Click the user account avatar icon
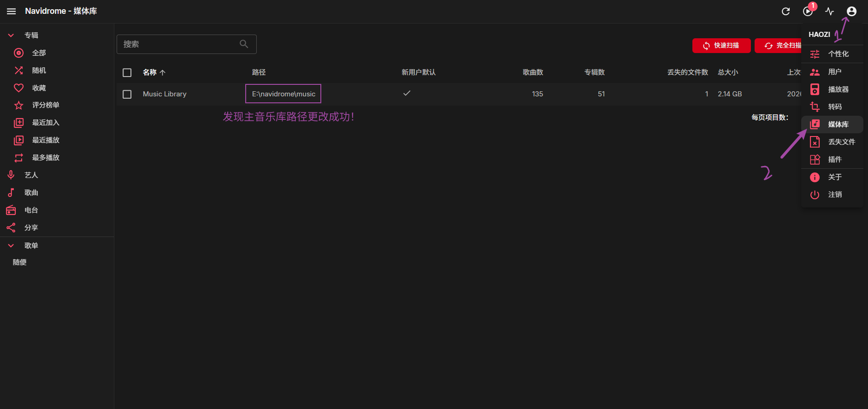This screenshot has width=868, height=409. 851,11
